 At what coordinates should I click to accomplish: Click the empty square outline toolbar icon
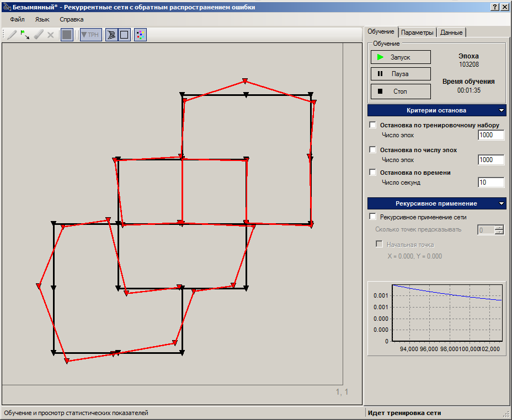pyautogui.click(x=124, y=35)
